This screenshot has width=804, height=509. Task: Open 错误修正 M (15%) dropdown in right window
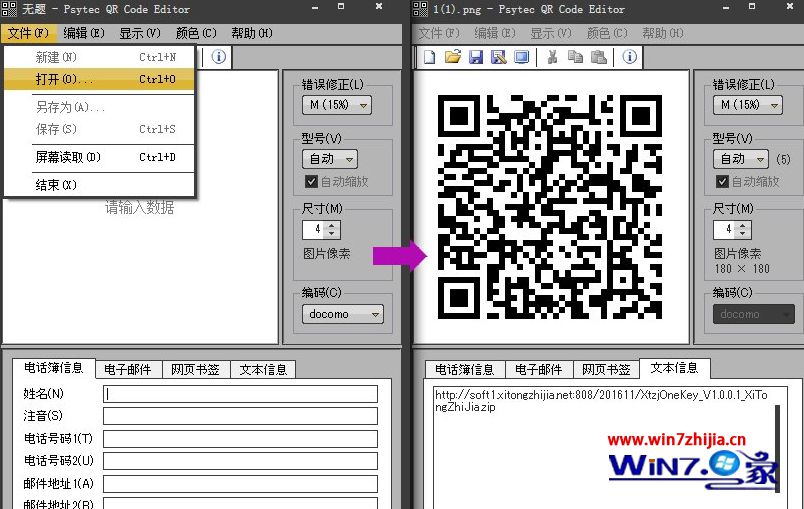tap(748, 105)
